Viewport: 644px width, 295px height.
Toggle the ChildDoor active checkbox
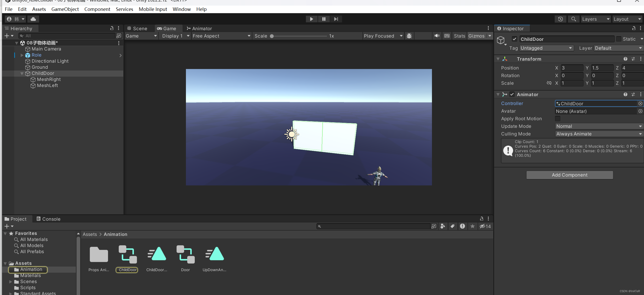514,39
